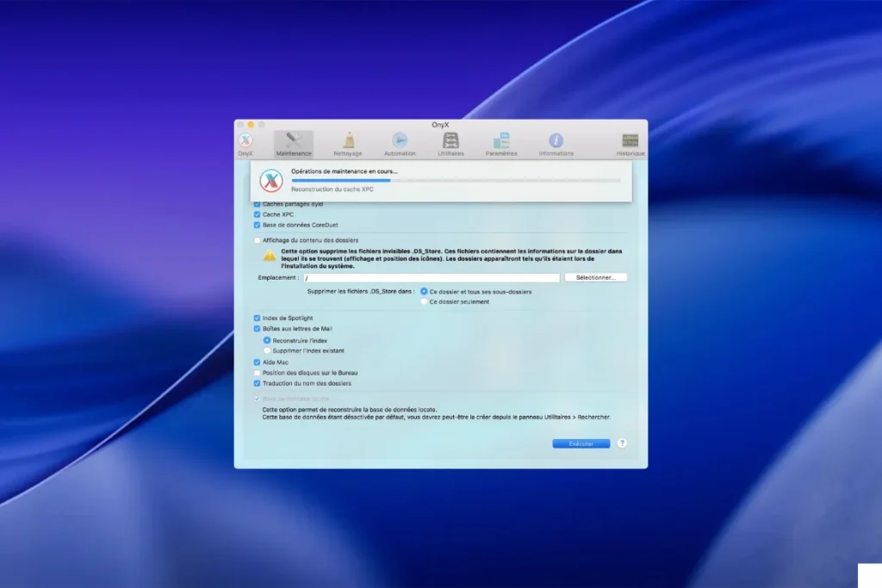Toggle the Index de Spotlight checkbox
The image size is (882, 588).
coord(257,318)
